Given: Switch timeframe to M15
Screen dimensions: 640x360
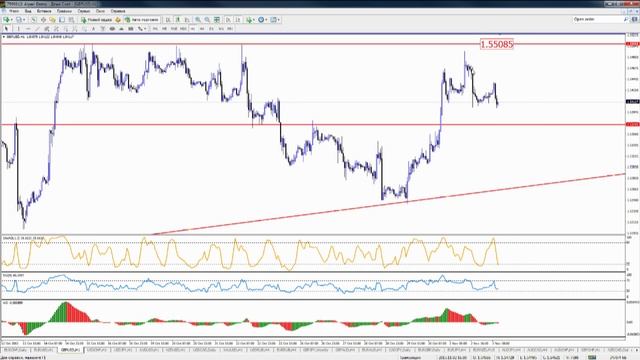Looking at the screenshot, I should tap(174, 29).
